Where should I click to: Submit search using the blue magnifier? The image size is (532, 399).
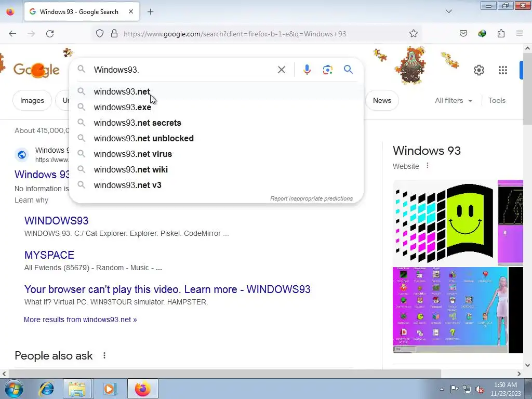348,70
